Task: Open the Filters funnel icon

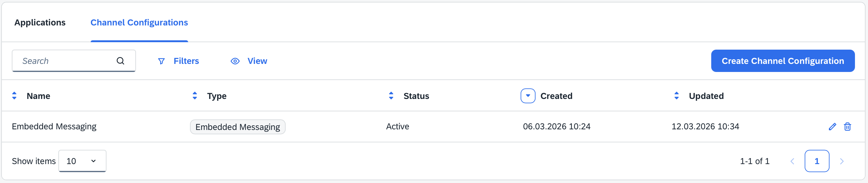Action: tap(161, 61)
